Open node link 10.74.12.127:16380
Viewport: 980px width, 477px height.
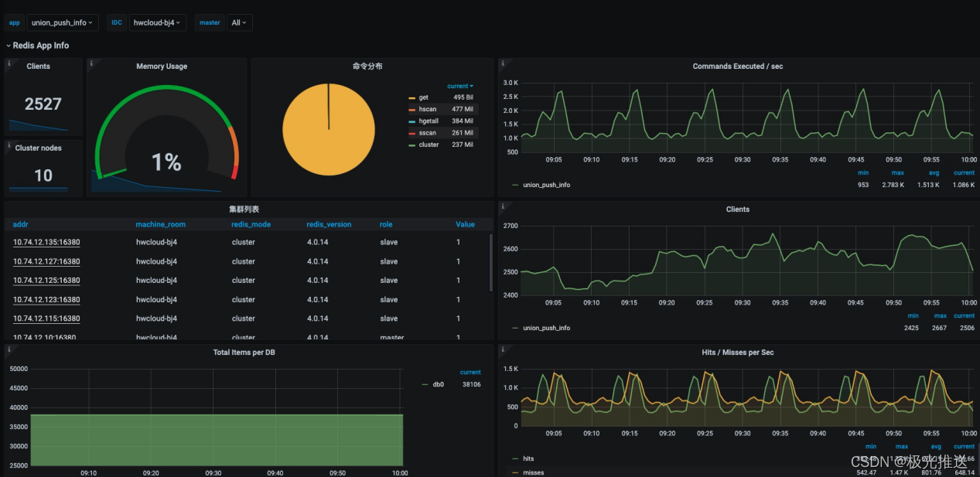coord(46,261)
